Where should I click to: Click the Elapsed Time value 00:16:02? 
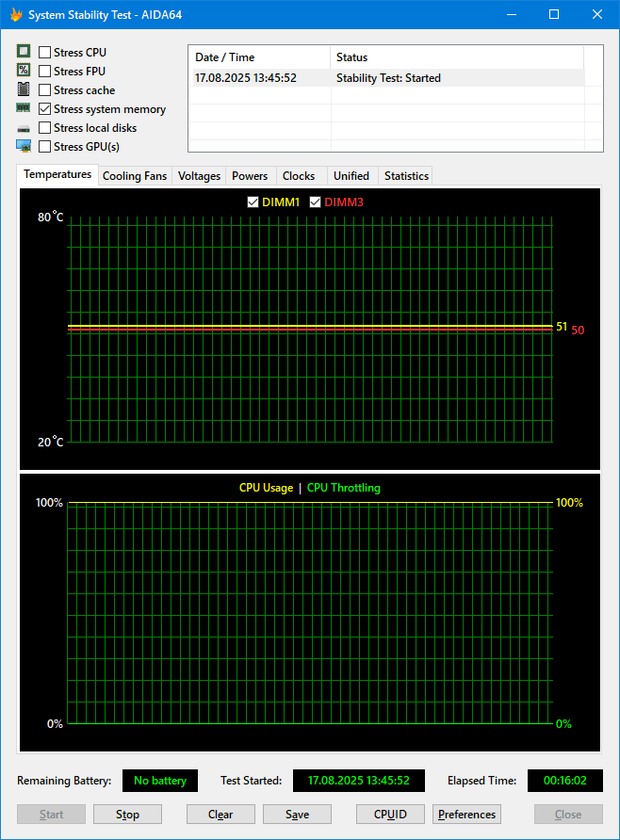[564, 781]
